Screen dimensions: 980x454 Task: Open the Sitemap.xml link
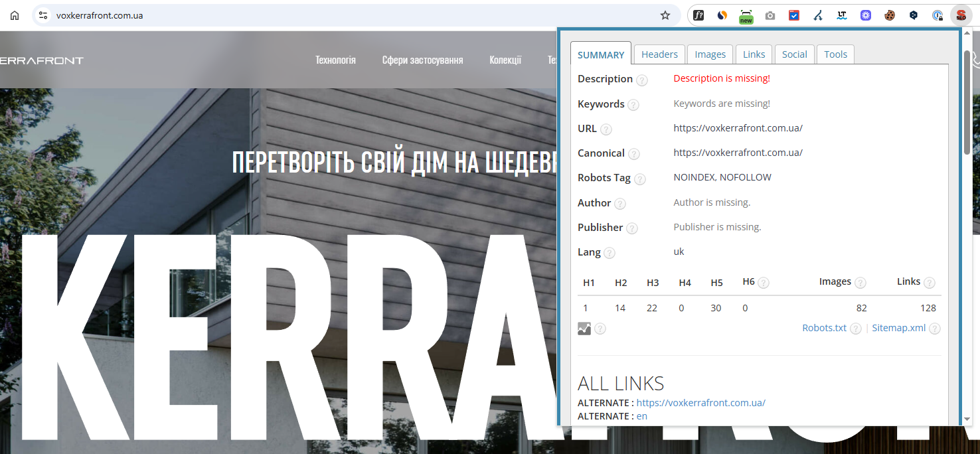[898, 328]
